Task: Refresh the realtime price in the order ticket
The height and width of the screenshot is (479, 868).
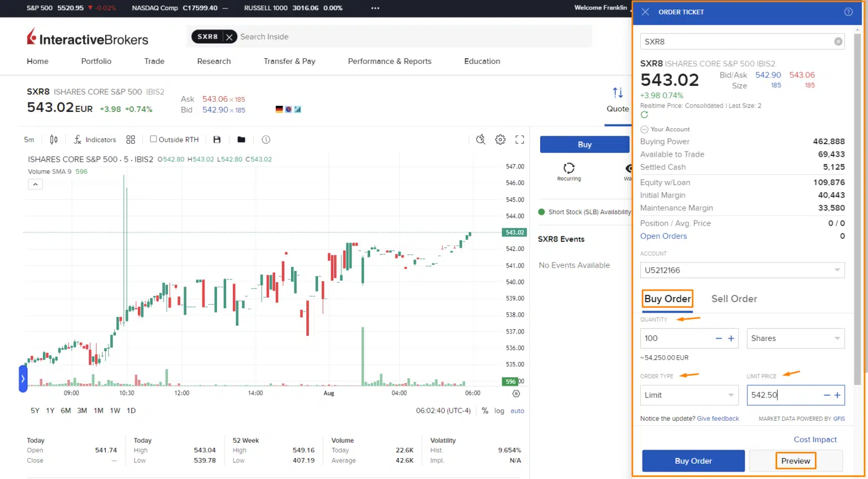Action: pyautogui.click(x=644, y=114)
